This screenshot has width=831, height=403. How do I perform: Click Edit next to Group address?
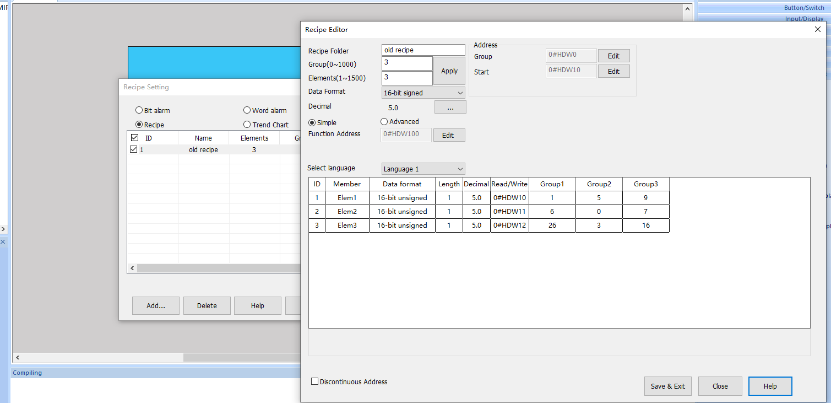(614, 56)
